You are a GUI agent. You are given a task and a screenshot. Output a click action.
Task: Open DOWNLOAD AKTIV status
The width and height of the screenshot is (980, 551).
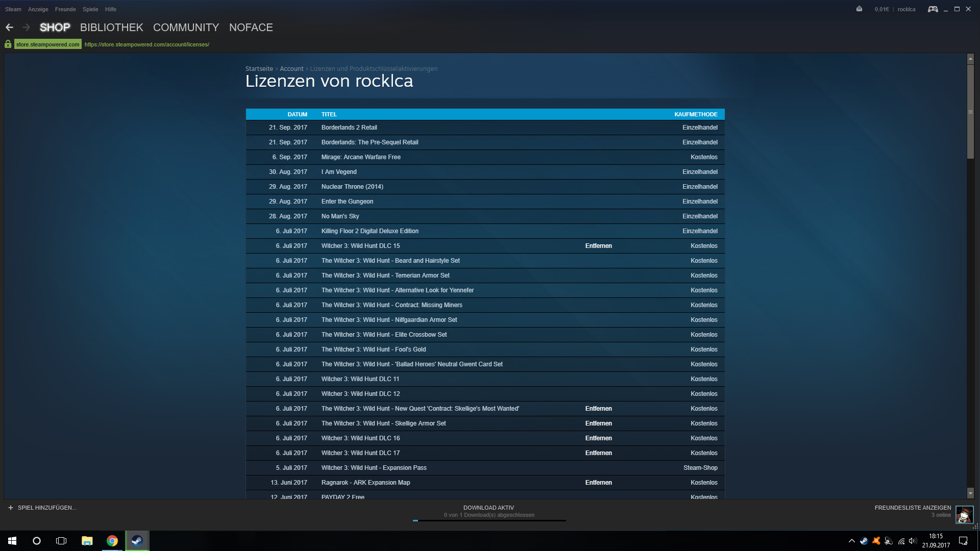pyautogui.click(x=488, y=508)
